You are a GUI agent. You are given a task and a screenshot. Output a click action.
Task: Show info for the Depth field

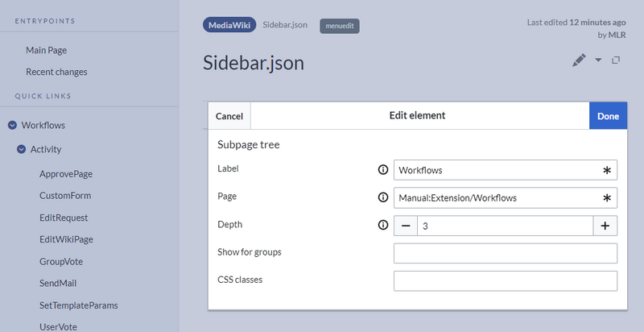[383, 225]
